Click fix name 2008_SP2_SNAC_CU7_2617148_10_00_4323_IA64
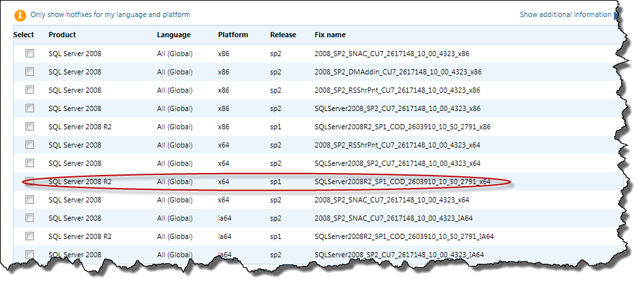Viewport: 644px width, 286px height. click(x=394, y=218)
